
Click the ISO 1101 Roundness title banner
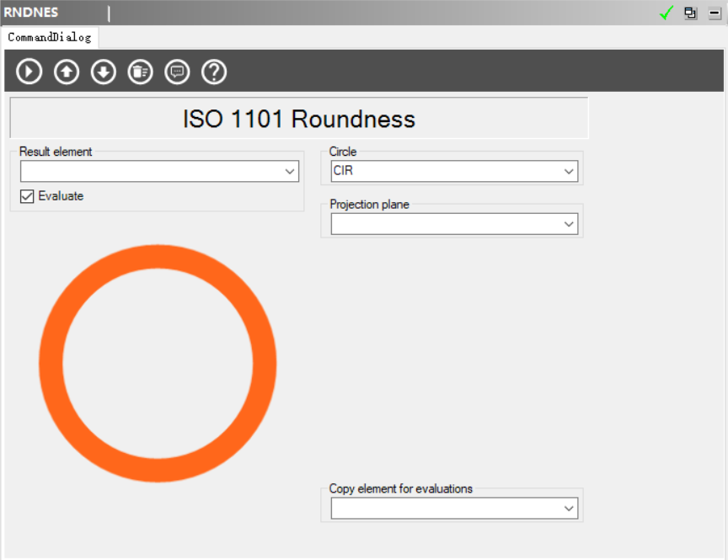coord(298,119)
